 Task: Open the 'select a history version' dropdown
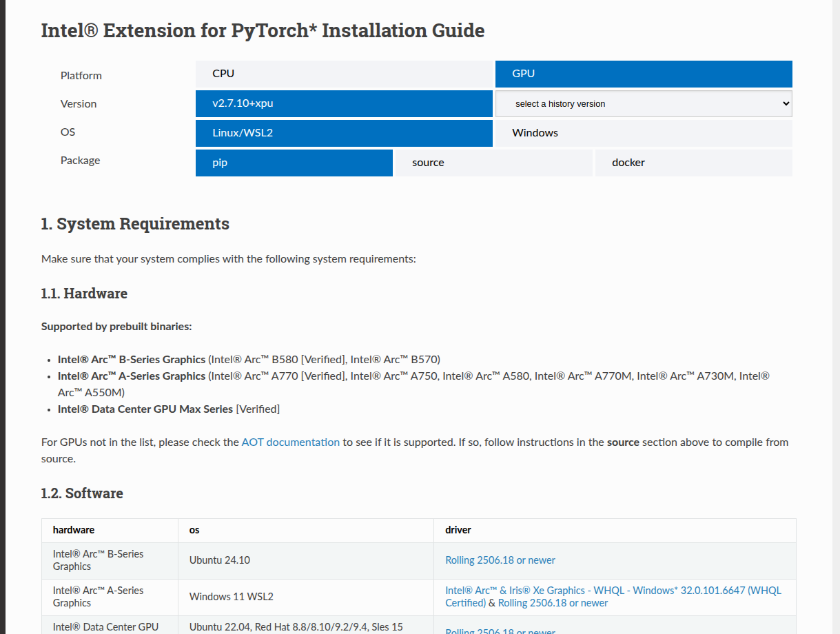[644, 103]
